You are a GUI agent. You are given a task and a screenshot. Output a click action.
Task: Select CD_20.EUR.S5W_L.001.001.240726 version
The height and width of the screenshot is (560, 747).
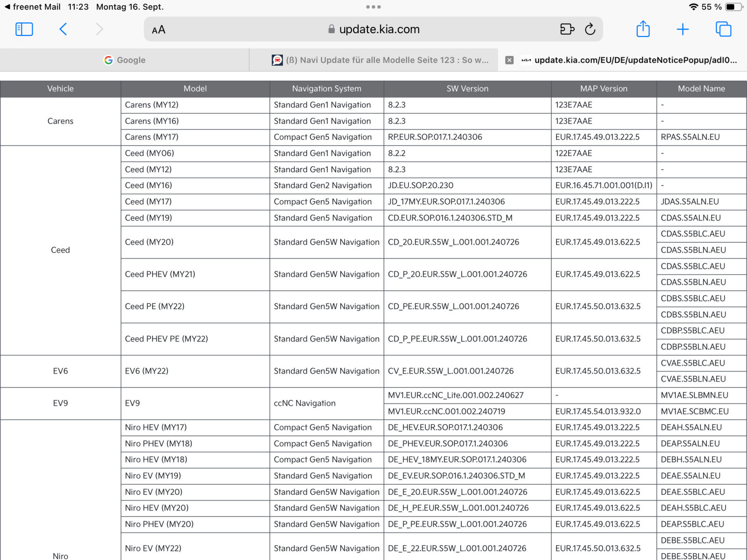tap(467, 242)
